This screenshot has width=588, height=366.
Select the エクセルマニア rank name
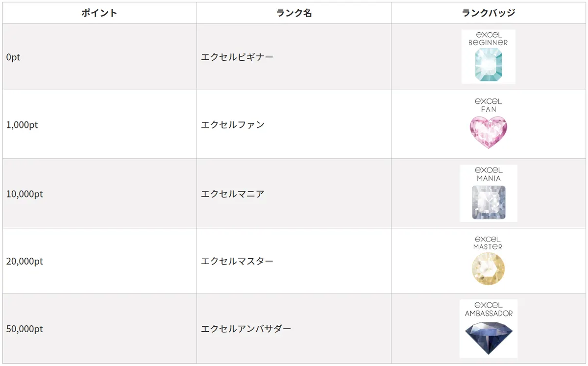tap(233, 194)
